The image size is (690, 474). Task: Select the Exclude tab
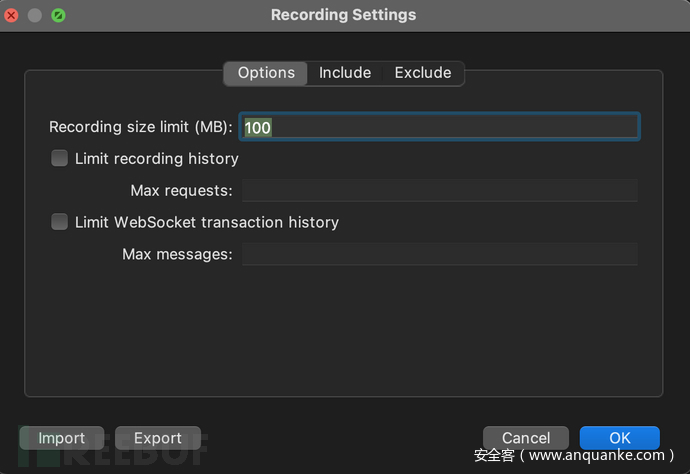tap(423, 73)
